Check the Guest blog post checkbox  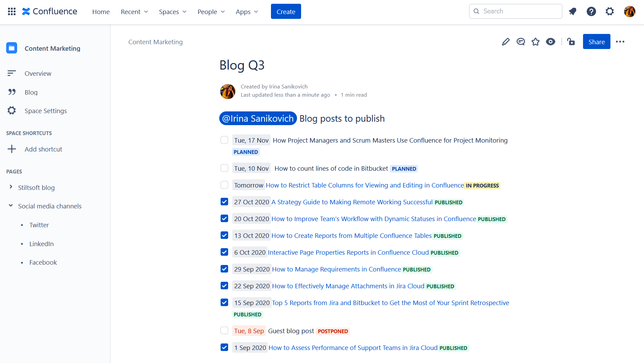[x=224, y=330]
